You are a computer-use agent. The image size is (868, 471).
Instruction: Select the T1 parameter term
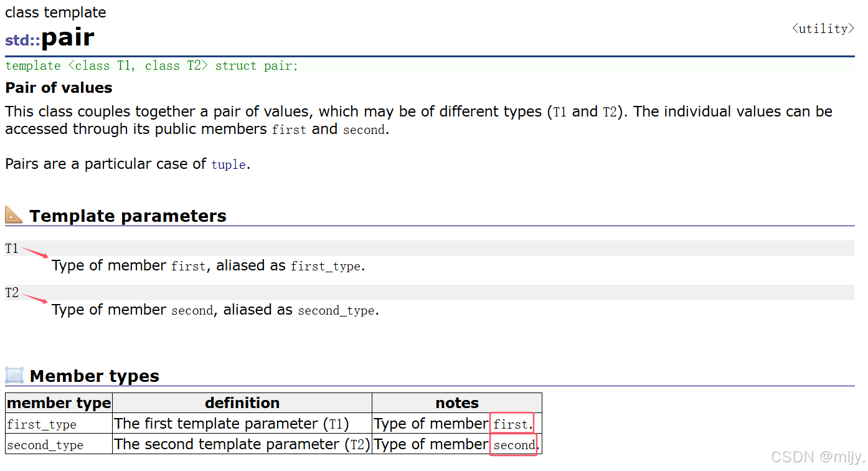pos(12,249)
